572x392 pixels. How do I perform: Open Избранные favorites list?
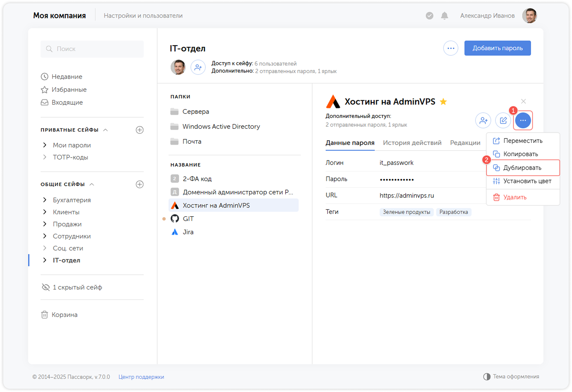64,90
